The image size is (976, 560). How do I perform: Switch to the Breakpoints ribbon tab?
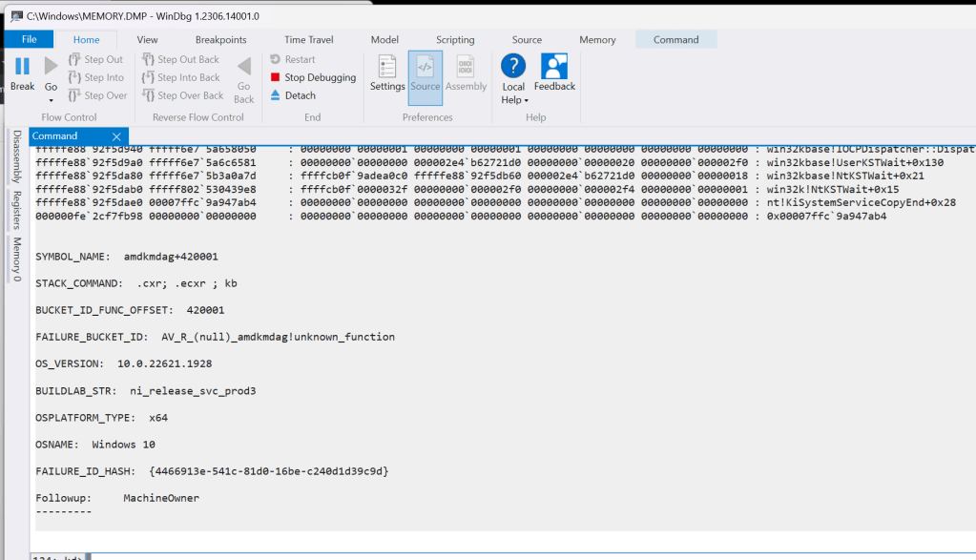221,39
